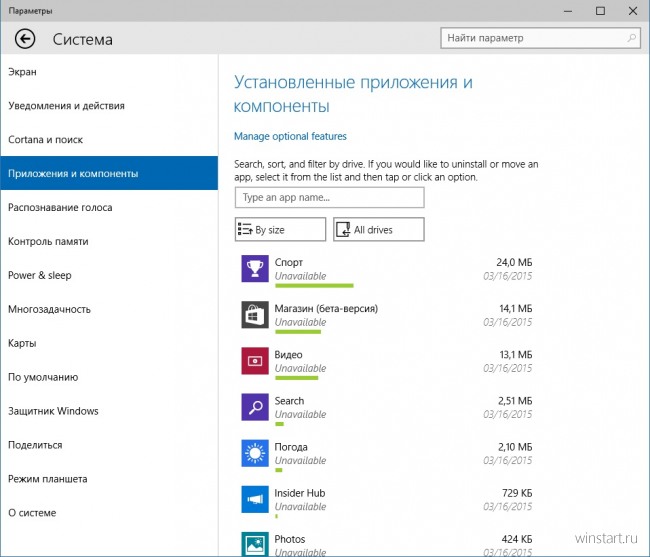The image size is (650, 557).
Task: Click the Спорт trophy app icon
Action: click(x=255, y=269)
